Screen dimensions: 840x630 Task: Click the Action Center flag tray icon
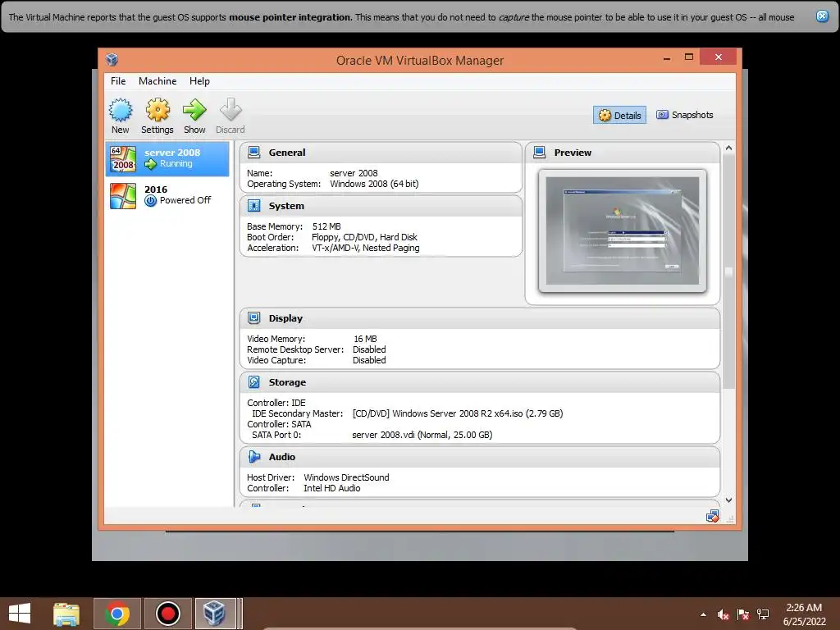coord(743,614)
